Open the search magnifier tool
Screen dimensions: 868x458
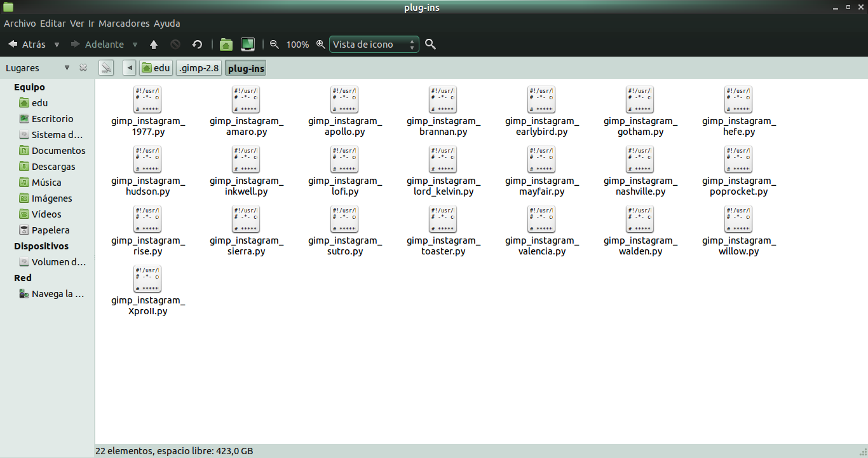tap(430, 45)
